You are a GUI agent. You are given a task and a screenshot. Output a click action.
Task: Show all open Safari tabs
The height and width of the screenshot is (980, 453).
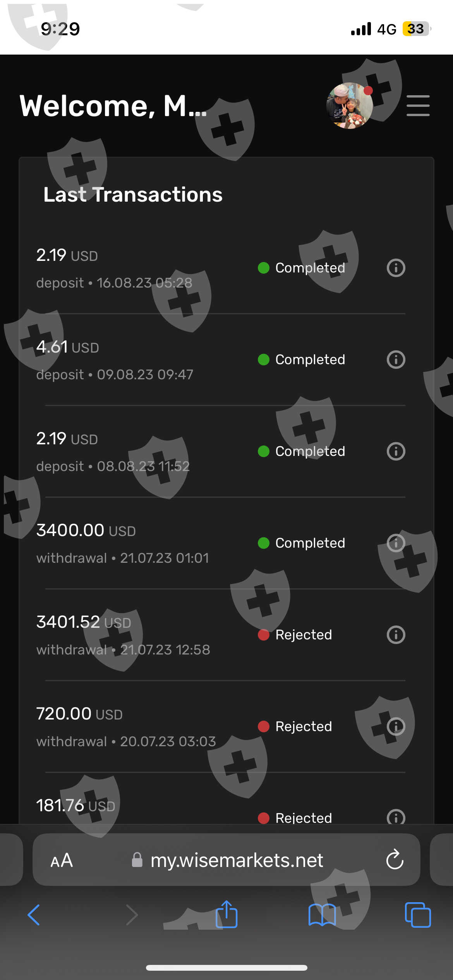coord(417,915)
